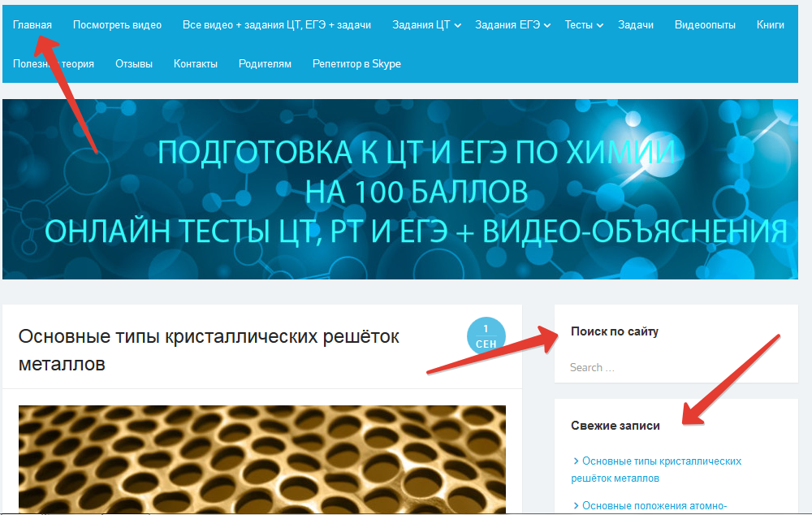
Task: Open the Родителям menu item
Action: [x=265, y=63]
